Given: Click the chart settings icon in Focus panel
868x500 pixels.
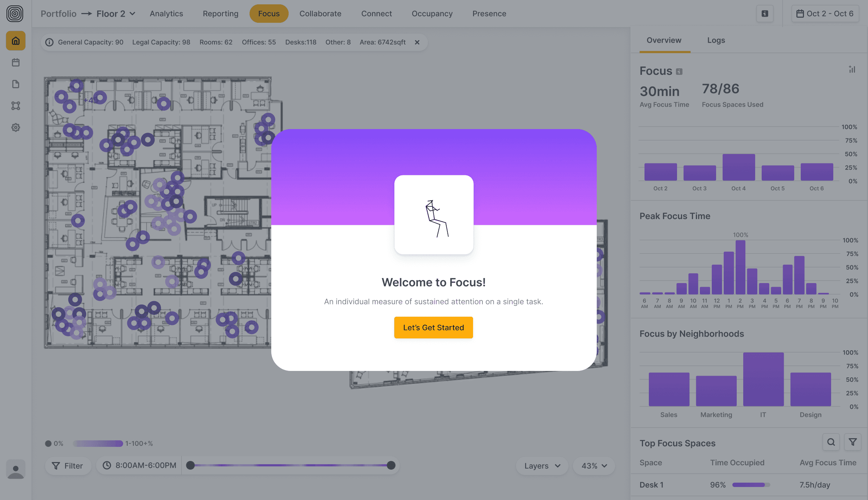Looking at the screenshot, I should click(x=852, y=69).
